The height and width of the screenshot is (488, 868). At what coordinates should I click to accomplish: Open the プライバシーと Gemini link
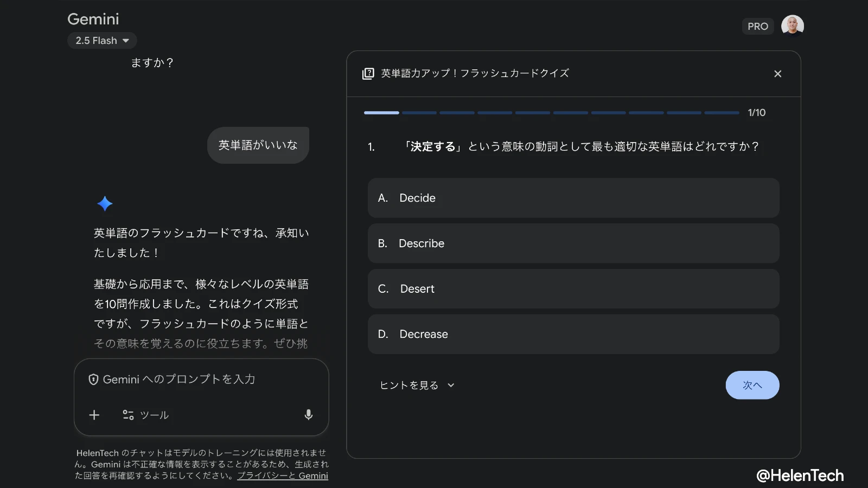pyautogui.click(x=282, y=476)
